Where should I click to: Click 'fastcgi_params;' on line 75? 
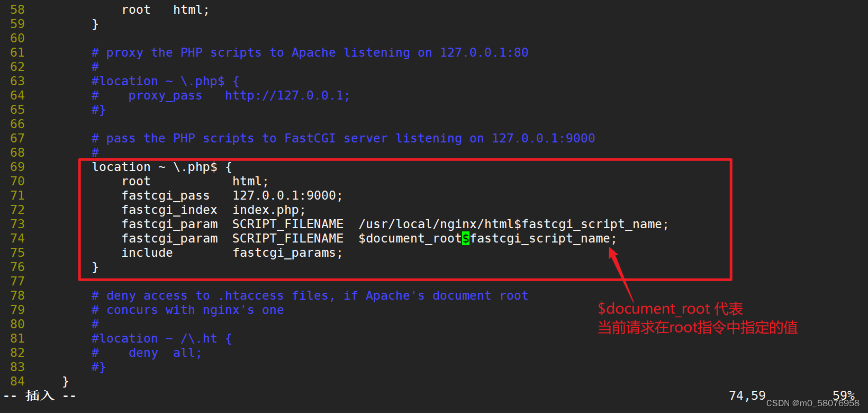pos(288,253)
